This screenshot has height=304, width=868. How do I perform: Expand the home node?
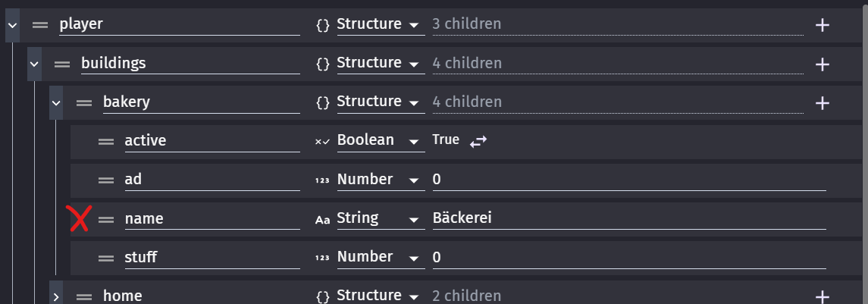pos(56,296)
